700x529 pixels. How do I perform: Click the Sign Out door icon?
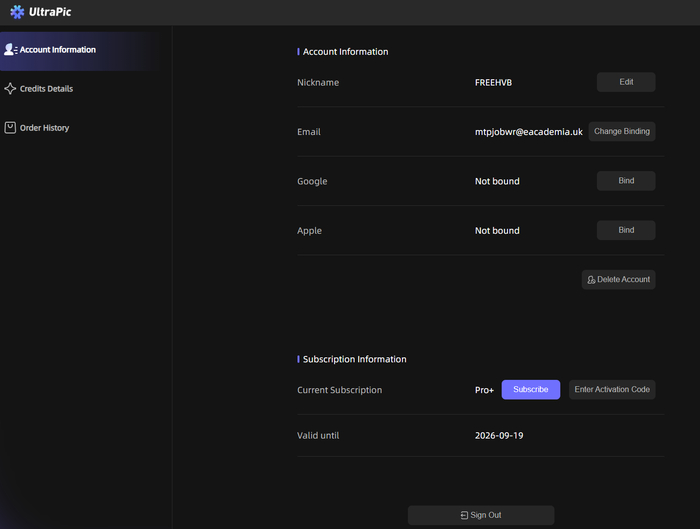click(x=464, y=515)
